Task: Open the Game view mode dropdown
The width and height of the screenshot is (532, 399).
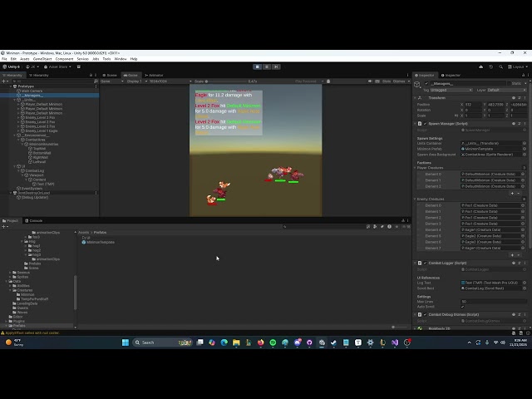Action: [x=112, y=81]
